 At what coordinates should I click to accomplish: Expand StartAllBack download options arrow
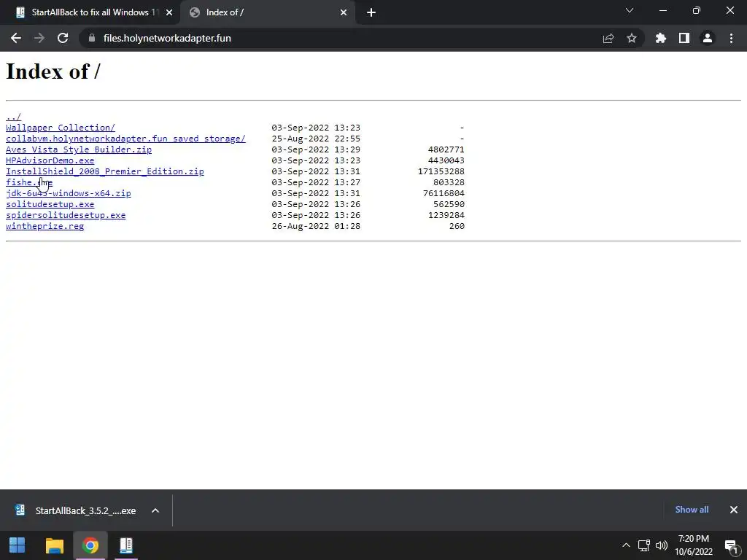[155, 510]
